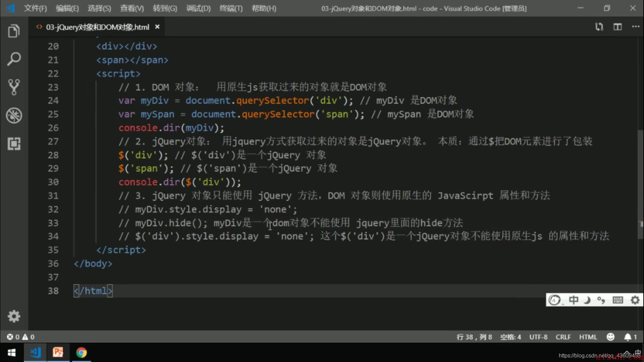Click the feedback smiley in status bar
This screenshot has width=644, height=362.
(610, 337)
